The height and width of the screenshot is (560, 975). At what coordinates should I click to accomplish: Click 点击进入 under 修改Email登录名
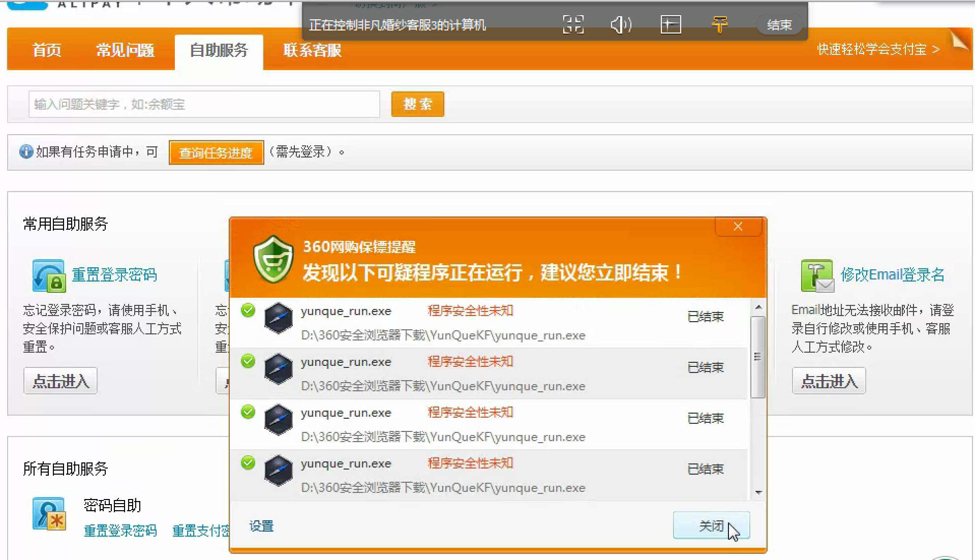(x=829, y=381)
